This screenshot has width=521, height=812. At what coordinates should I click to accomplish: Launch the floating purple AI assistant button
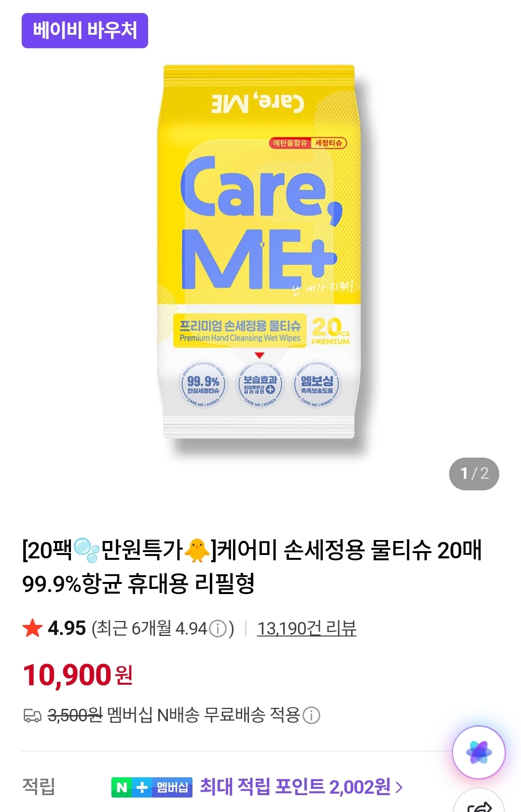(479, 752)
